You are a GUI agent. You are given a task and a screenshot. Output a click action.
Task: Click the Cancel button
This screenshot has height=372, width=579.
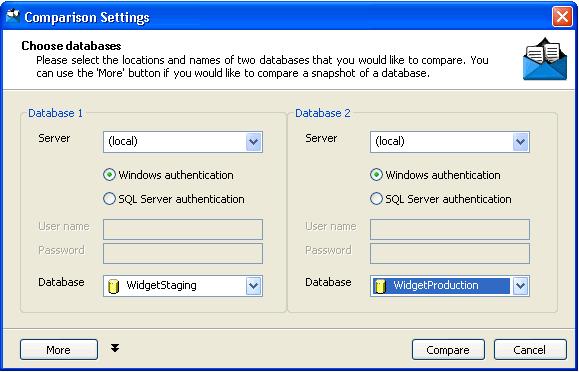coord(530,349)
